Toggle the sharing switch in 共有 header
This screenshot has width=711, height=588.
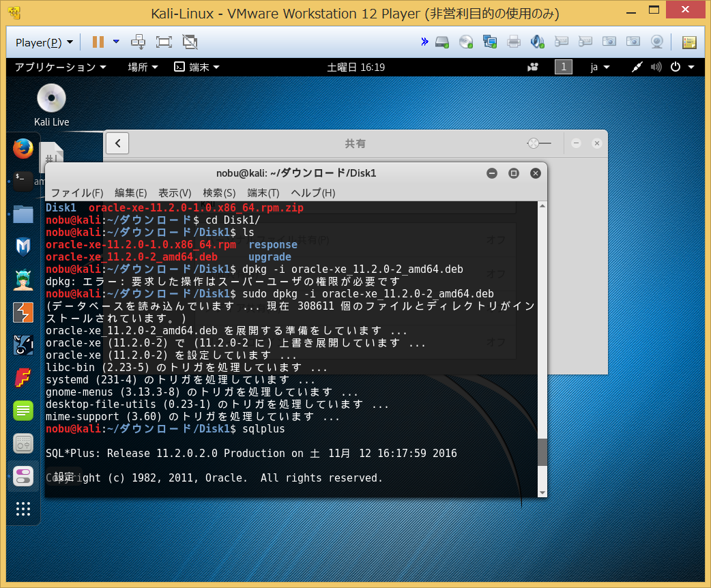coord(539,143)
